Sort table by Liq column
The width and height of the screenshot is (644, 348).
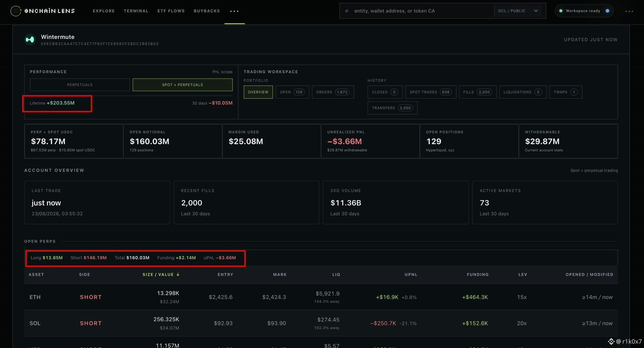336,274
